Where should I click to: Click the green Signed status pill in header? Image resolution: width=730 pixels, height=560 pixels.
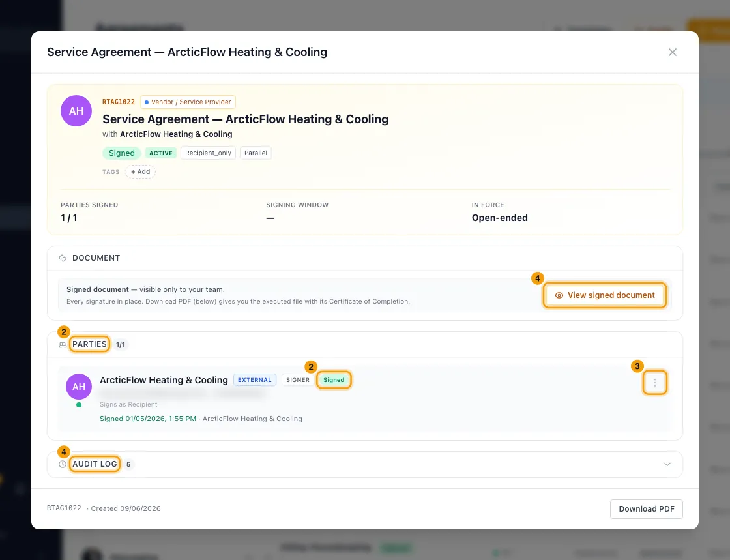121,153
